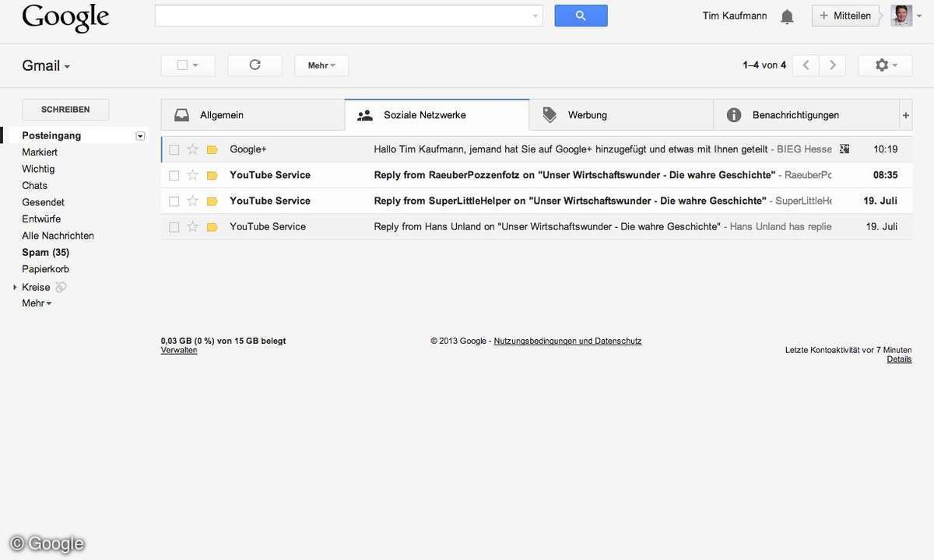Viewport: 934px width, 560px height.
Task: Open select-all dropdown arrow
Action: [195, 65]
